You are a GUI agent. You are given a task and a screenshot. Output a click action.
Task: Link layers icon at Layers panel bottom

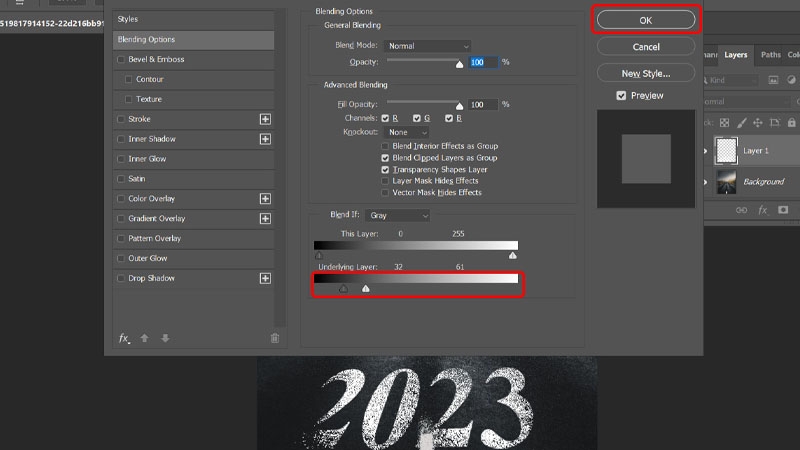point(741,210)
